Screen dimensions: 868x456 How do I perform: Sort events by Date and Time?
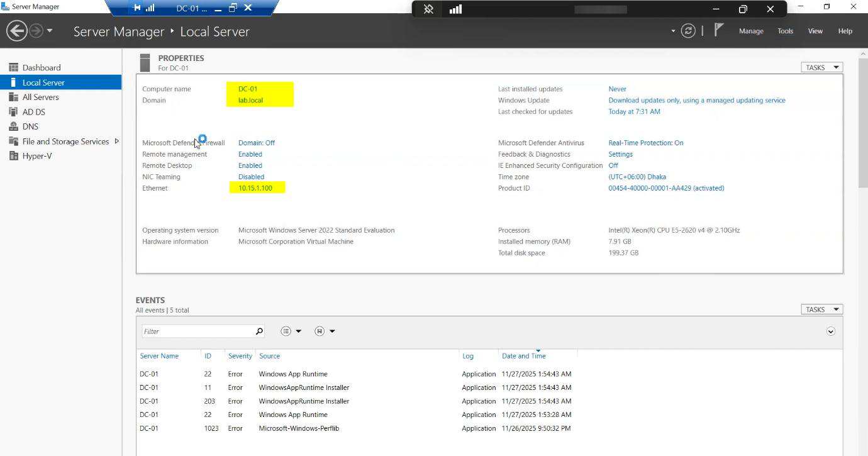click(x=524, y=356)
